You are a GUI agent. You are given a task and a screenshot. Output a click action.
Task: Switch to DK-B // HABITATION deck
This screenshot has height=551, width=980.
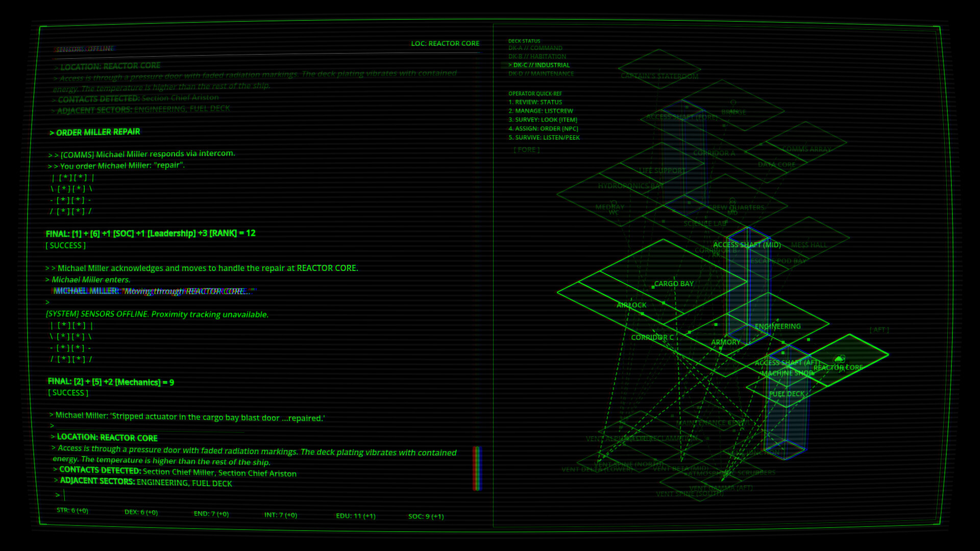click(x=537, y=57)
